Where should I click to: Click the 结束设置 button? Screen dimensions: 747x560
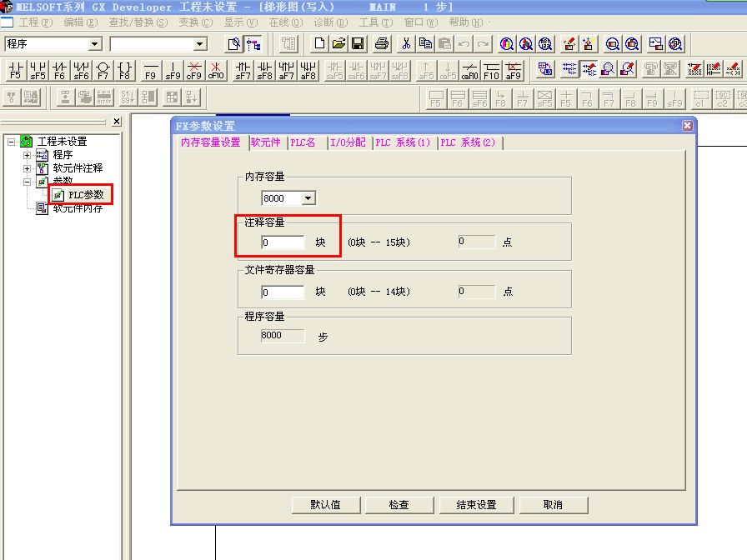click(x=476, y=505)
